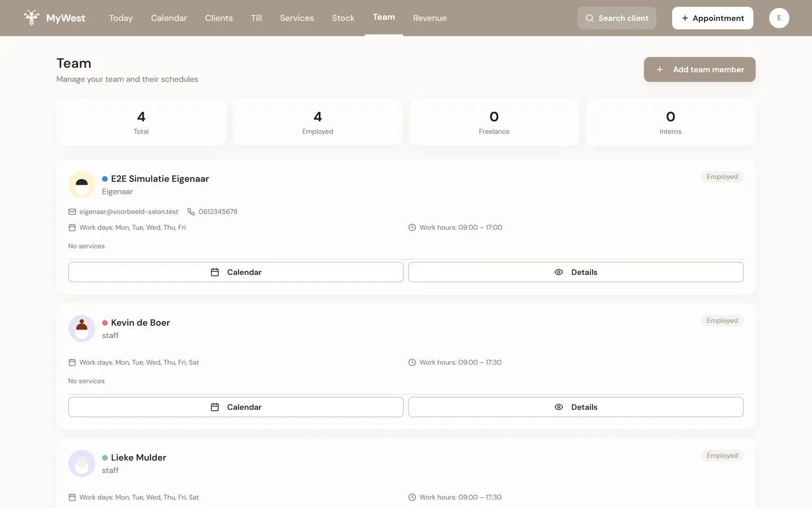Screen dimensions: 812x508
Task: Click the Search client field
Action: [617, 18]
